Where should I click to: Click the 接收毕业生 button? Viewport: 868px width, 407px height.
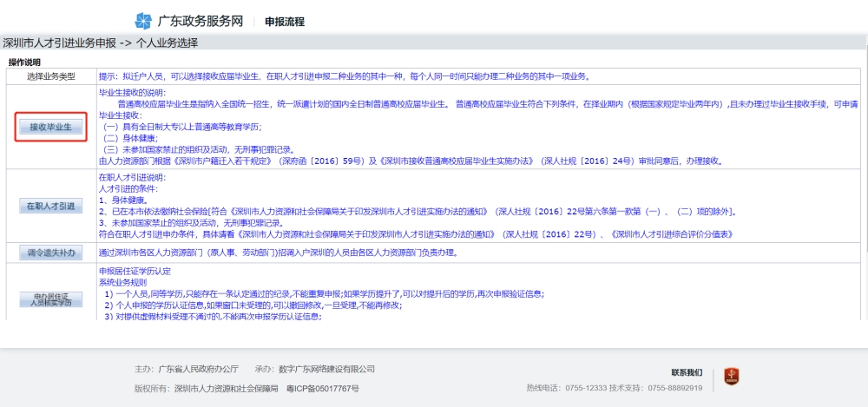(50, 128)
